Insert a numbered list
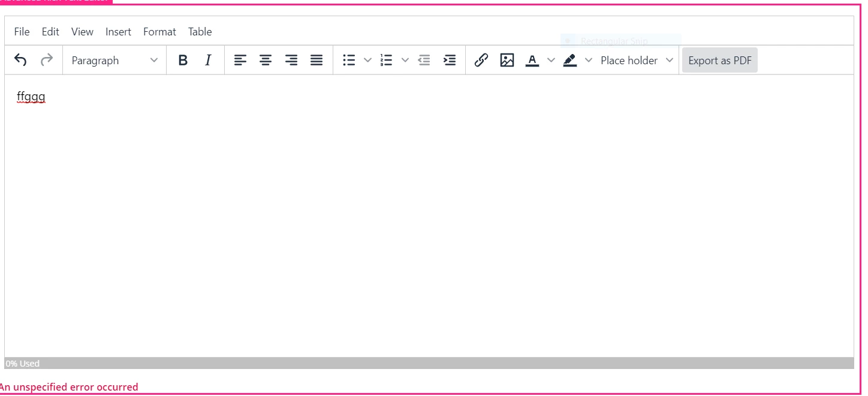Screen dimensions: 868x396 click(x=387, y=60)
